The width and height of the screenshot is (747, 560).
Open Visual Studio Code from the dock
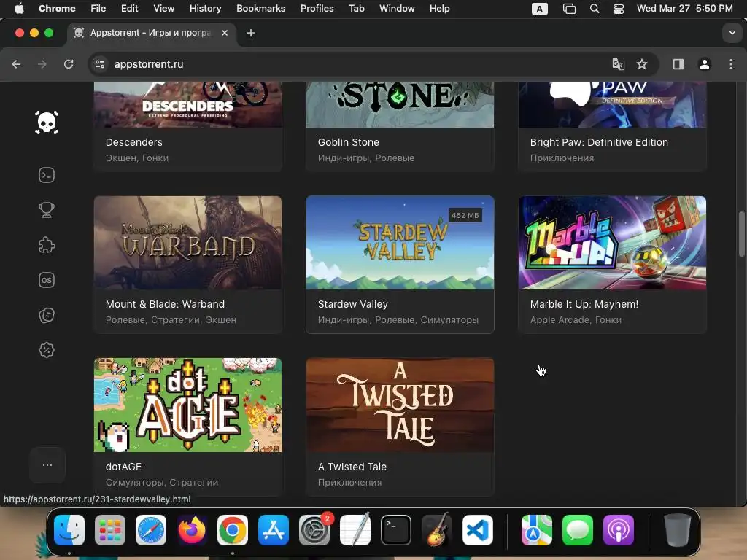(x=478, y=530)
